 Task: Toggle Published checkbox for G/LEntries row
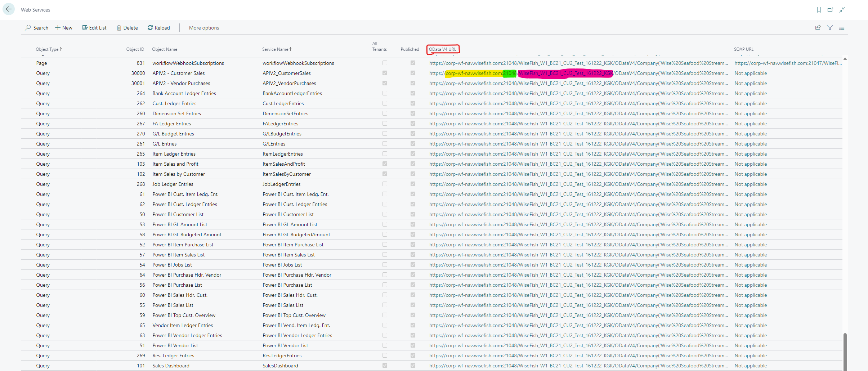coord(413,144)
